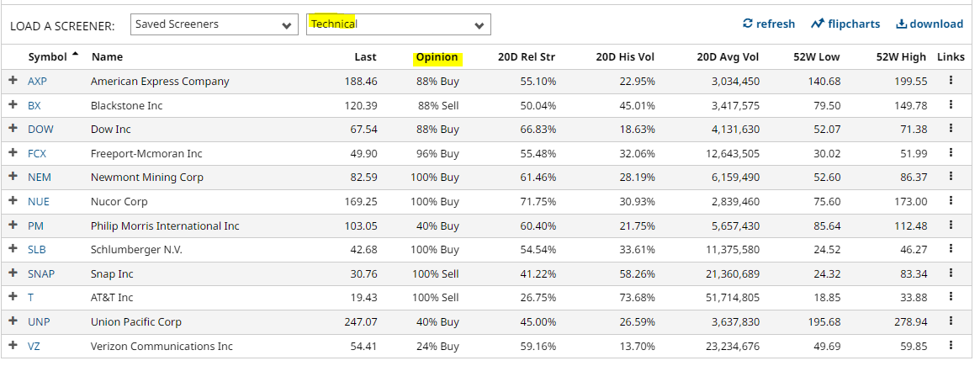Open the NEM symbol link
This screenshot has height=366, width=980.
click(39, 178)
